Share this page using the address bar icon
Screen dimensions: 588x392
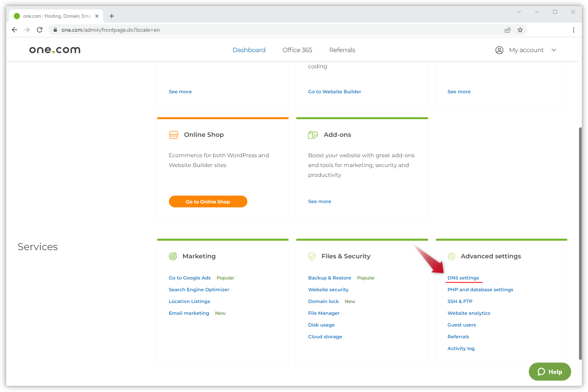point(508,30)
